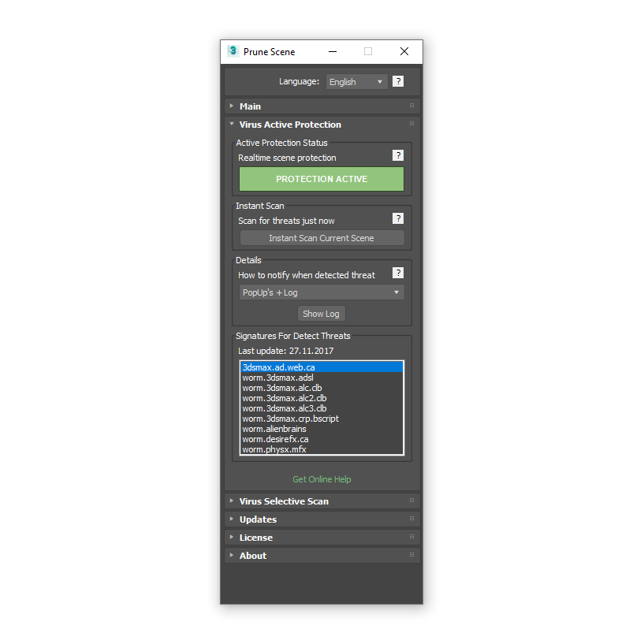Grab the Main rollout drag handle
This screenshot has width=644, height=644.
(411, 106)
